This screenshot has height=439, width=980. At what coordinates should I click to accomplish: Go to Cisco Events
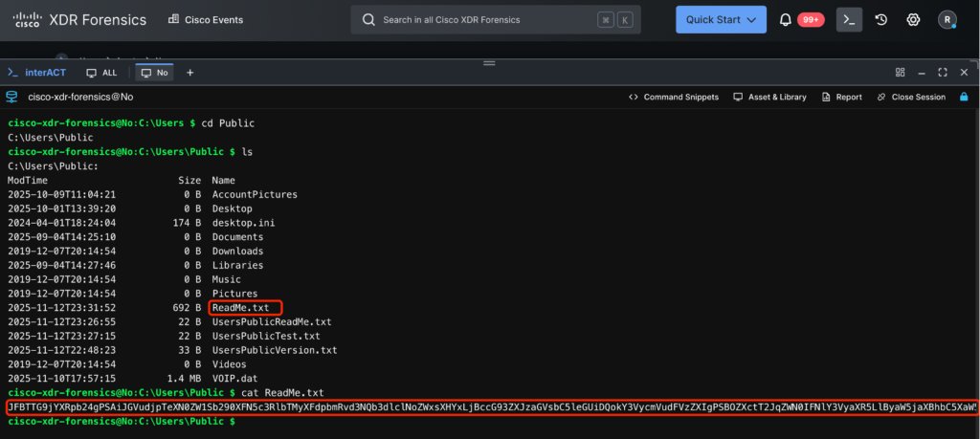206,19
